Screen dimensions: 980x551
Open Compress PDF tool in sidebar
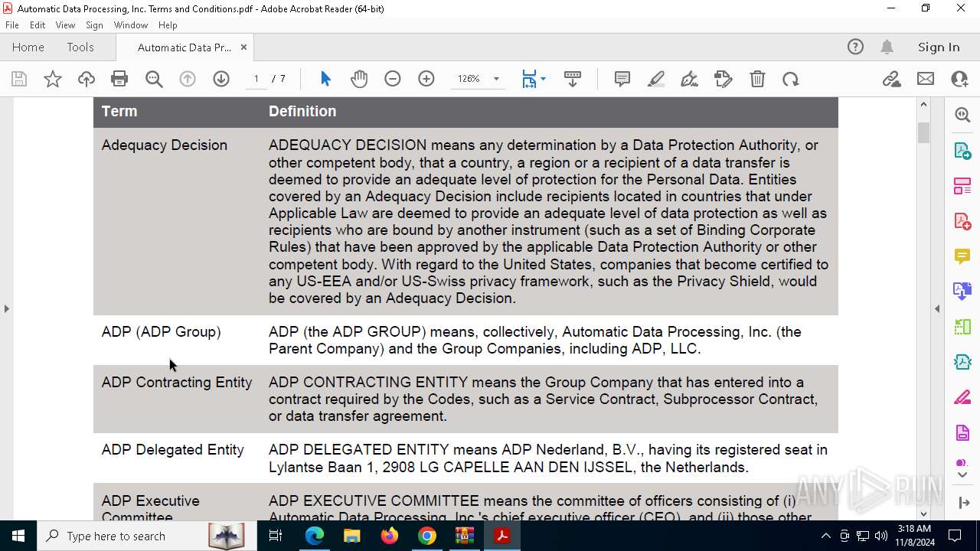[962, 361]
